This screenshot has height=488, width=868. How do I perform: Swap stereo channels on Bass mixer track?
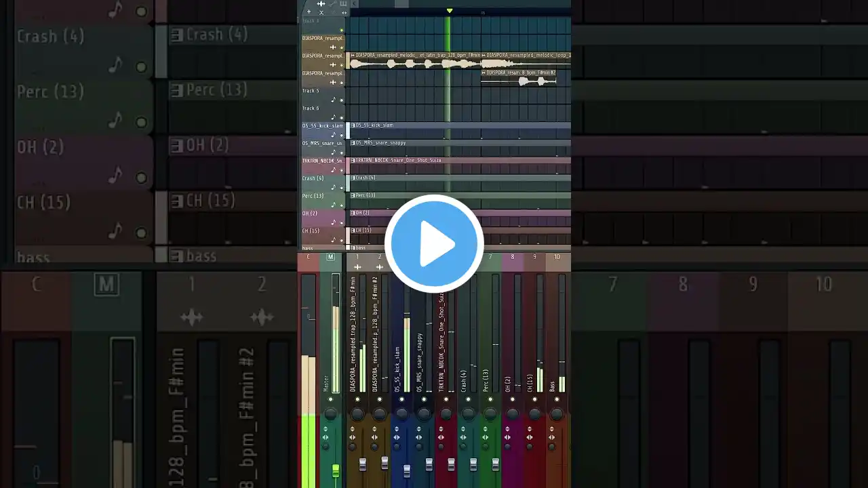point(551,438)
